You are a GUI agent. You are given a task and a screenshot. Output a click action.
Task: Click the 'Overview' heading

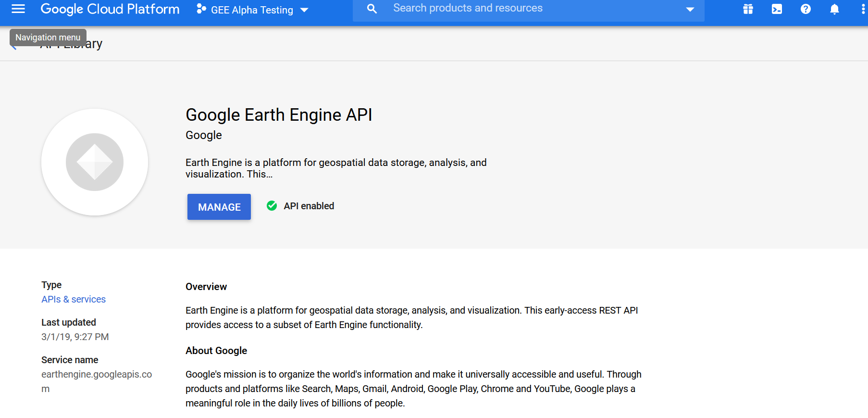click(206, 287)
